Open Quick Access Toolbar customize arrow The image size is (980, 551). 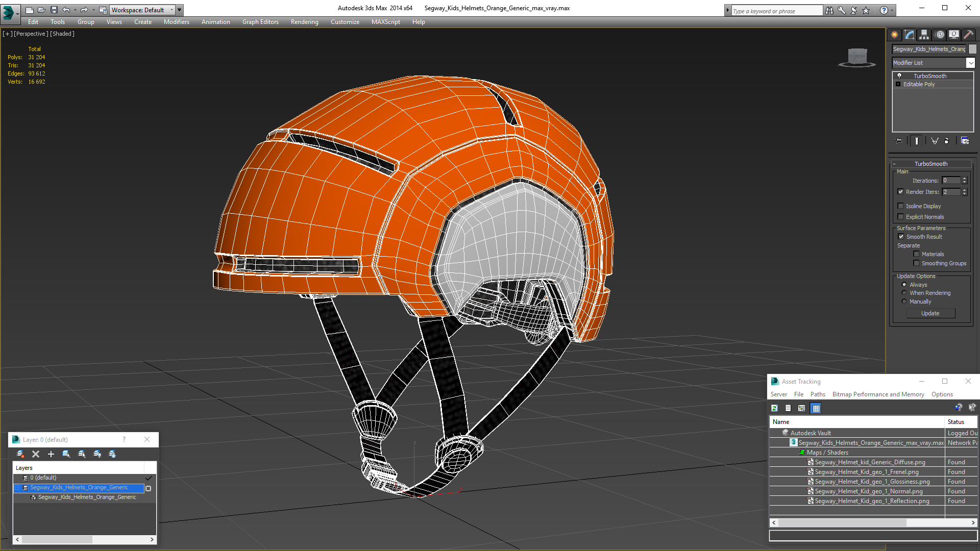pos(180,10)
